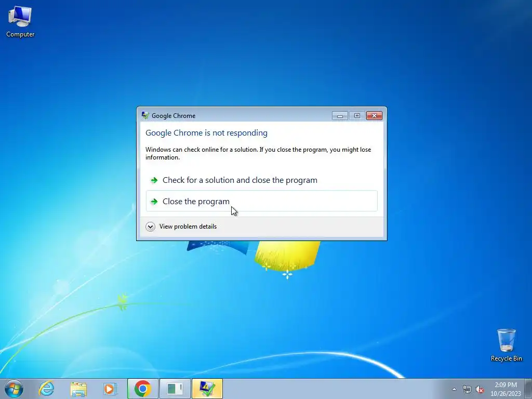
Task: Click the dialog's title bar icon
Action: point(145,116)
